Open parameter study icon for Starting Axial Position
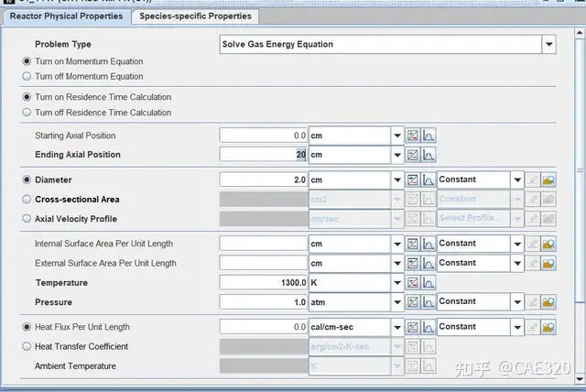Screen dimensions: 586x392 pos(413,136)
